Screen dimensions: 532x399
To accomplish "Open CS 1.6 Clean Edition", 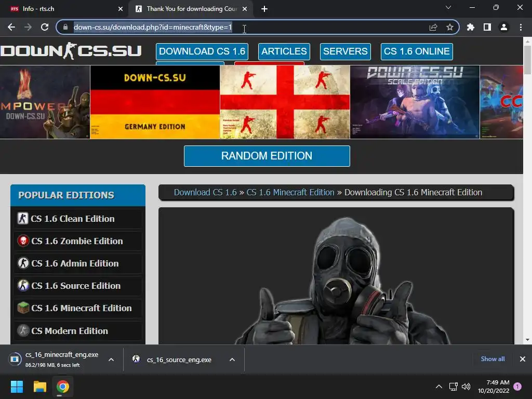I will pos(78,219).
